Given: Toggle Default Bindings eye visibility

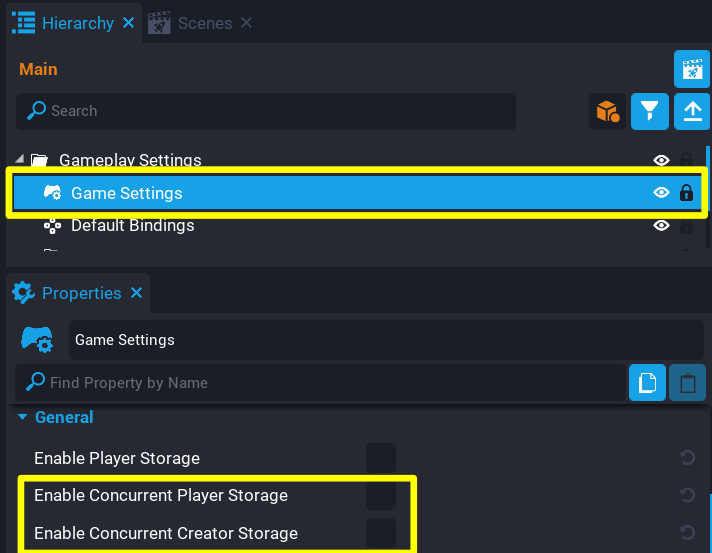Looking at the screenshot, I should [x=661, y=226].
